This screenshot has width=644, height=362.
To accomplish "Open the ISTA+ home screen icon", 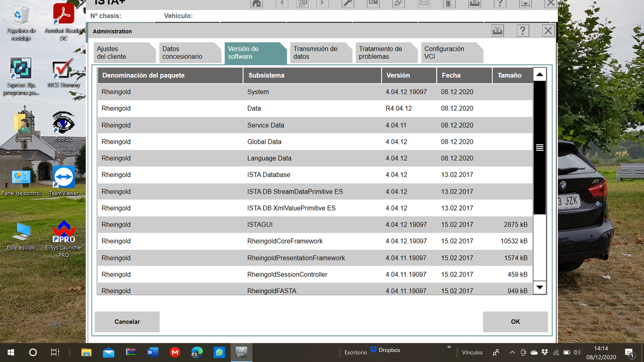I will tap(257, 4).
